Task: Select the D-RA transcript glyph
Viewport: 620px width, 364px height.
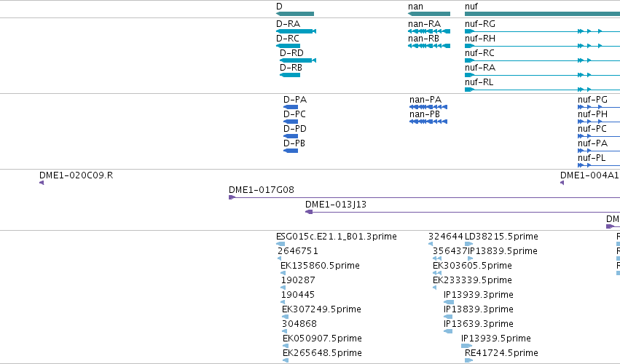Action: point(296,31)
